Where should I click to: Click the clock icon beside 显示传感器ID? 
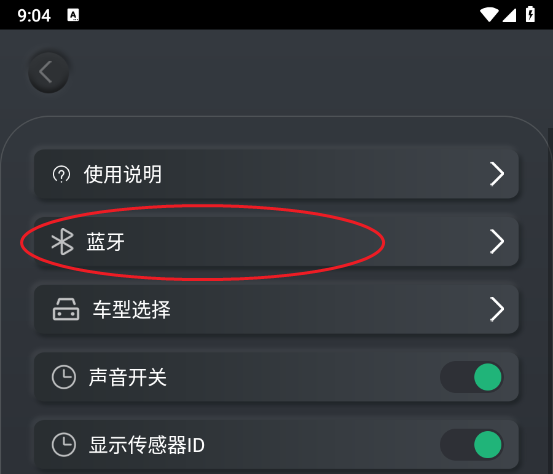[x=64, y=445]
